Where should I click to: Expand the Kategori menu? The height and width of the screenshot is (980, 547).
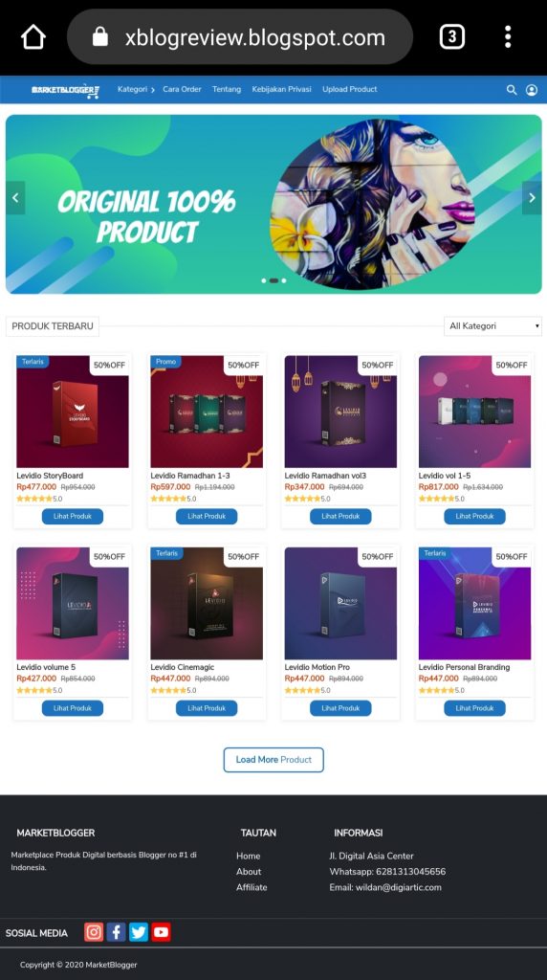136,89
